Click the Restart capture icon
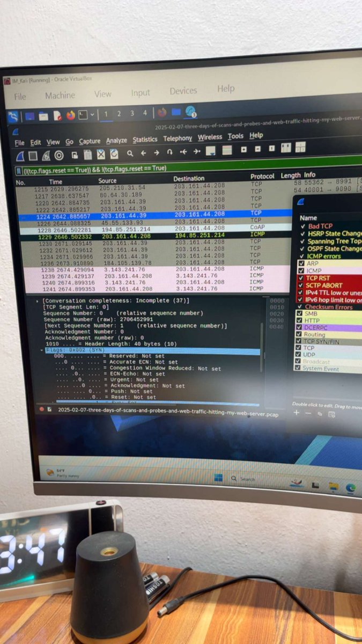The height and width of the screenshot is (644, 362). [x=46, y=156]
